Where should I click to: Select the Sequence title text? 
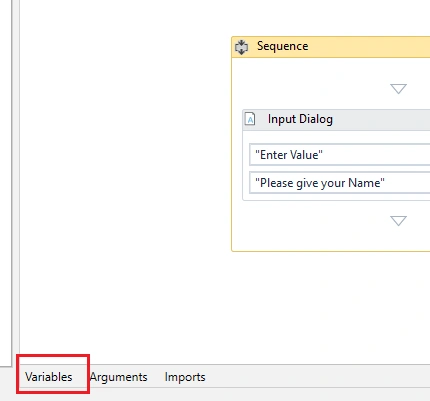(282, 46)
